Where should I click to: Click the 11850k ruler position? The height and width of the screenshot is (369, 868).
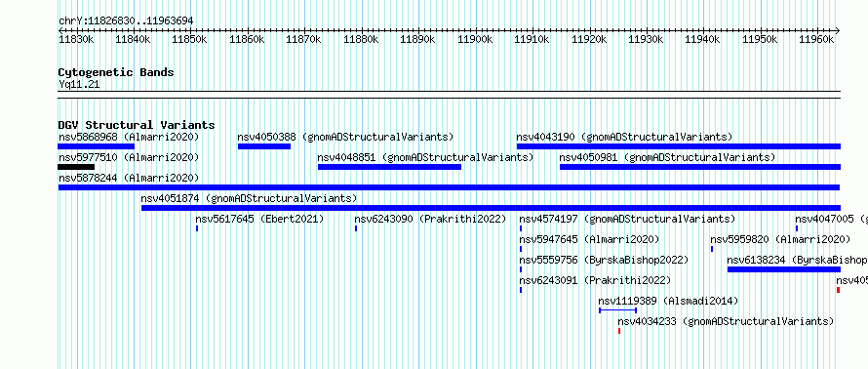190,39
